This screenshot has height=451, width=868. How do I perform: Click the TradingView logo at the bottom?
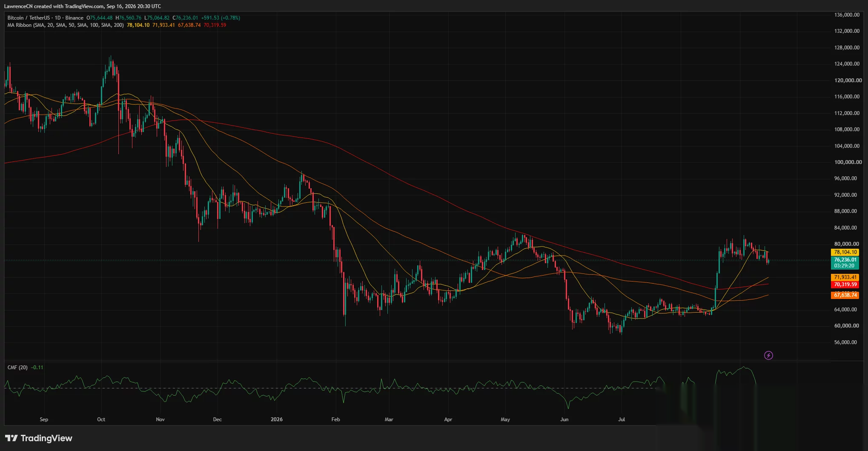(39, 438)
